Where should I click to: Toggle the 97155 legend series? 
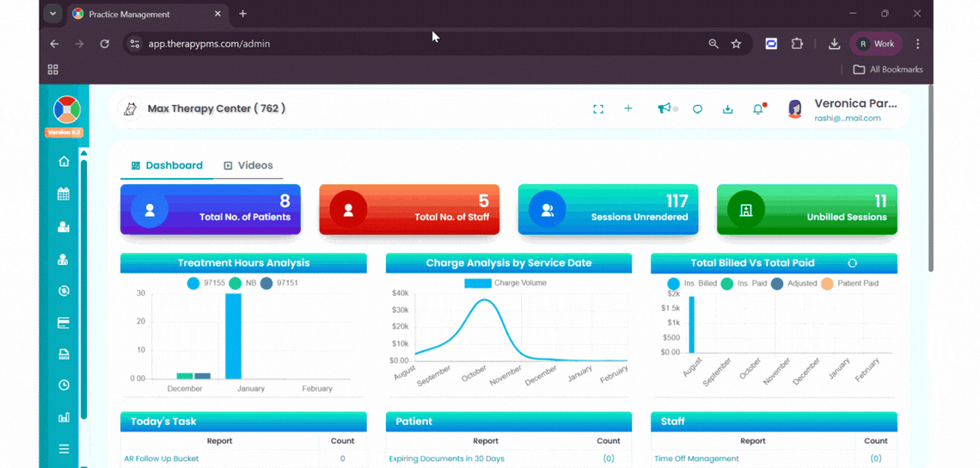pos(206,283)
